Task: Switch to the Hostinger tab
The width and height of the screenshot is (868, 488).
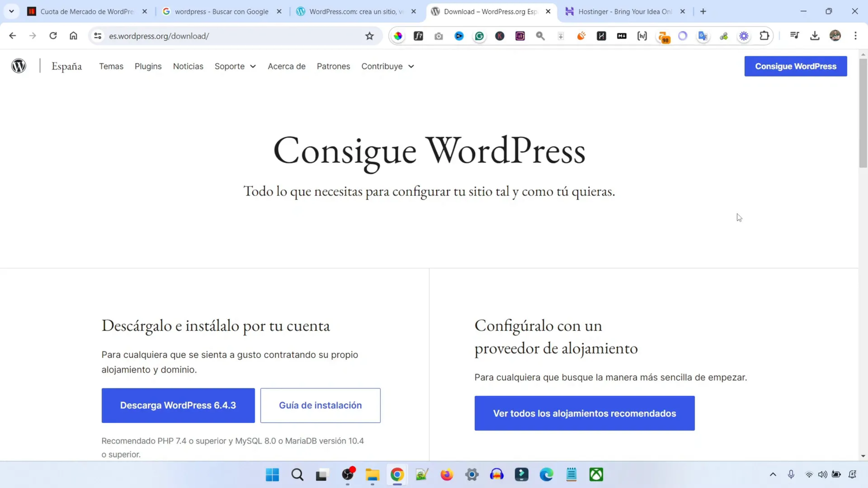Action: tap(621, 11)
